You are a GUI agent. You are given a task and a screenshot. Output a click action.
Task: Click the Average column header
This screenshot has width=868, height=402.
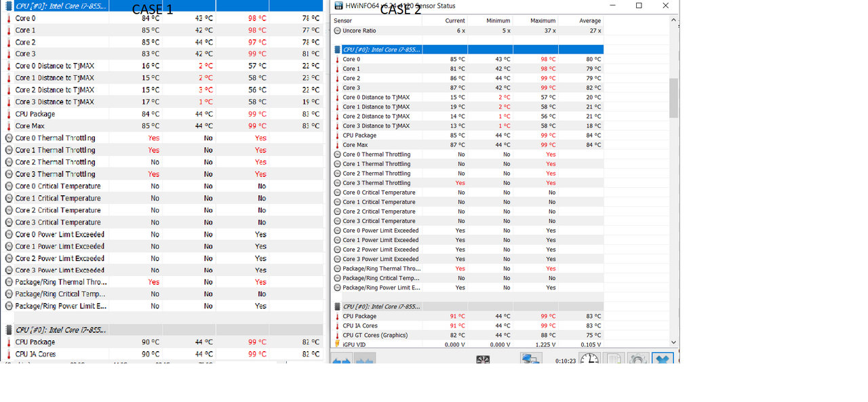(581, 21)
